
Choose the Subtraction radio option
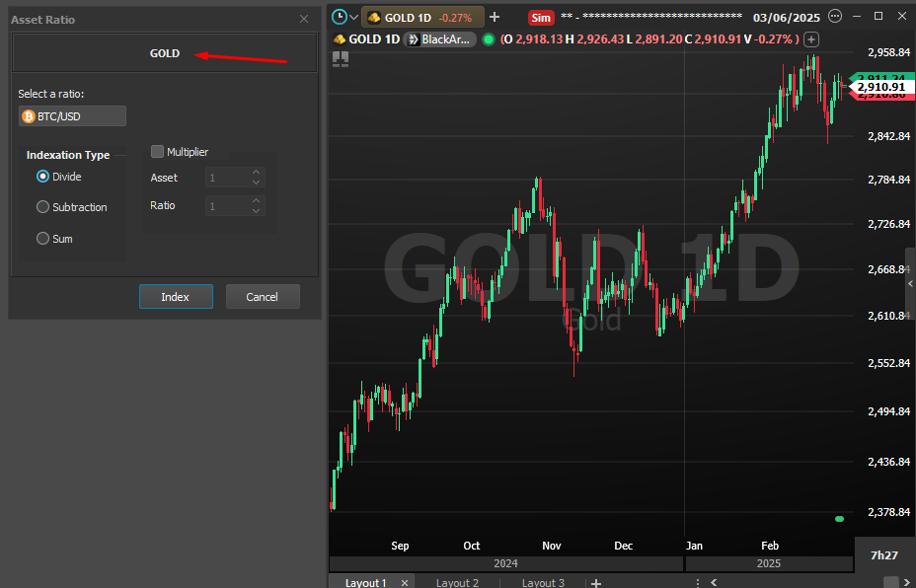point(43,207)
